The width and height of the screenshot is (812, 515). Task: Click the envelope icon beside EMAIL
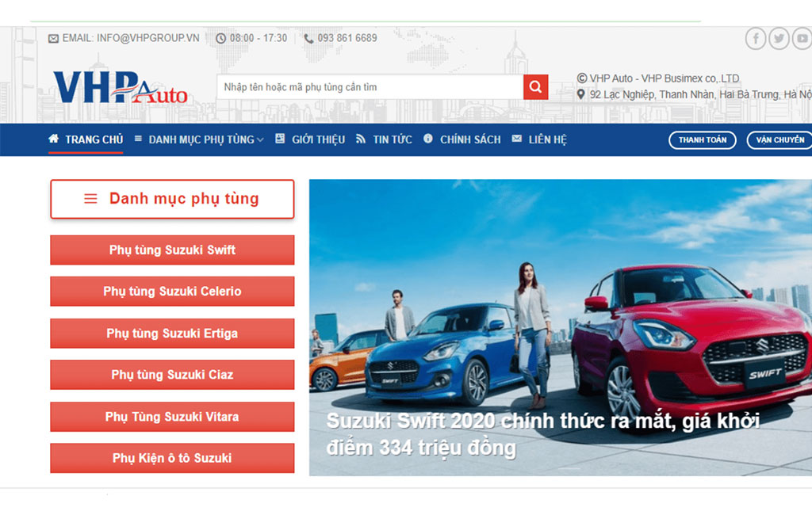tap(53, 39)
